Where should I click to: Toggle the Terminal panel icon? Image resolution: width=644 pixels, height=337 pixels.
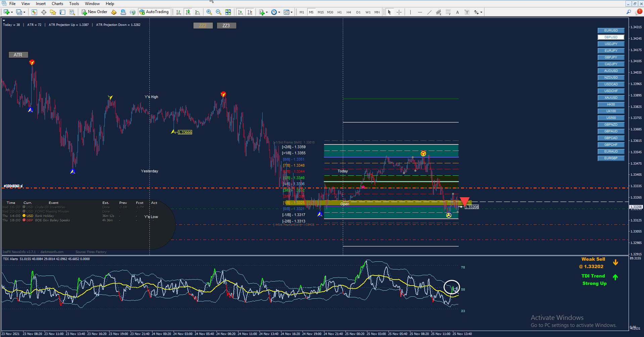(x=62, y=12)
